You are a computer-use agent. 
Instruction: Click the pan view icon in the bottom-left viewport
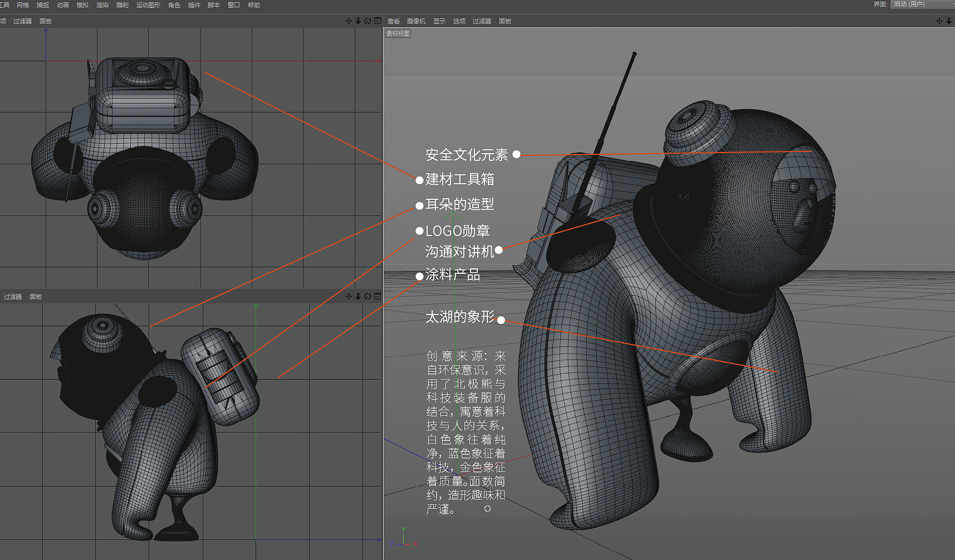(349, 296)
